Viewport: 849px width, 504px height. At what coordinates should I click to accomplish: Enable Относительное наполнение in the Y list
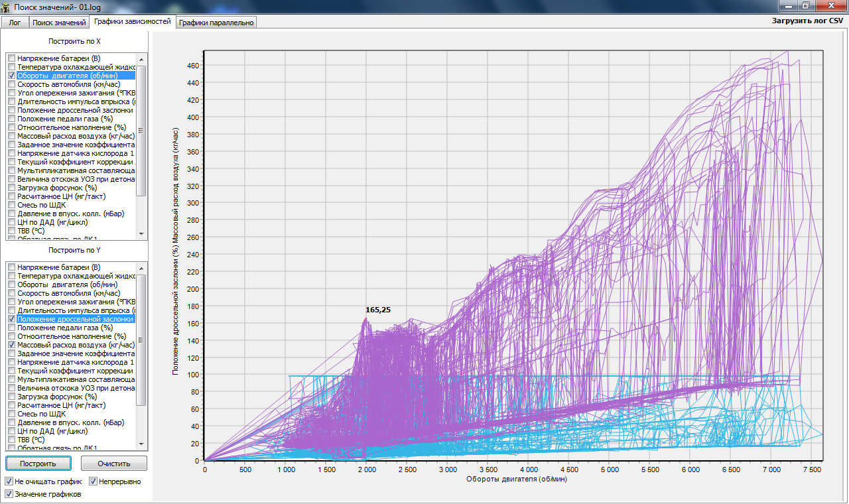(x=11, y=336)
